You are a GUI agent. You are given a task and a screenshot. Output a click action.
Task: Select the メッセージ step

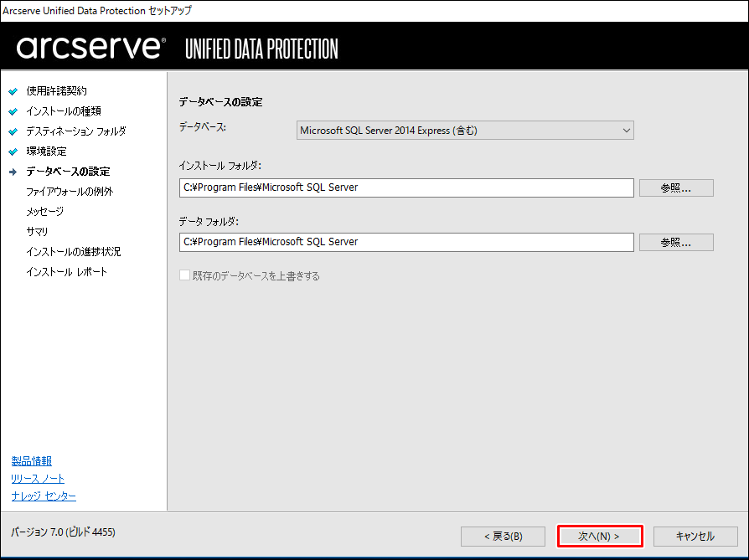(45, 211)
